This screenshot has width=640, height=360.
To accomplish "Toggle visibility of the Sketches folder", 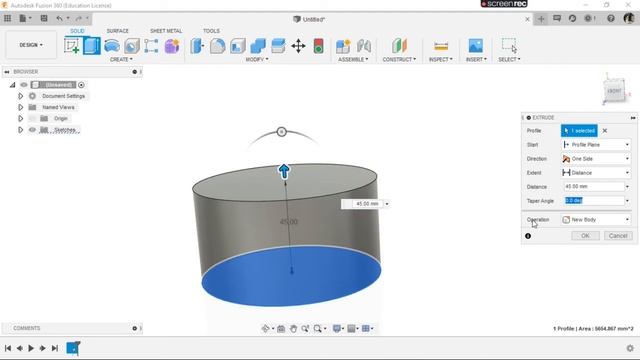I will pyautogui.click(x=32, y=130).
